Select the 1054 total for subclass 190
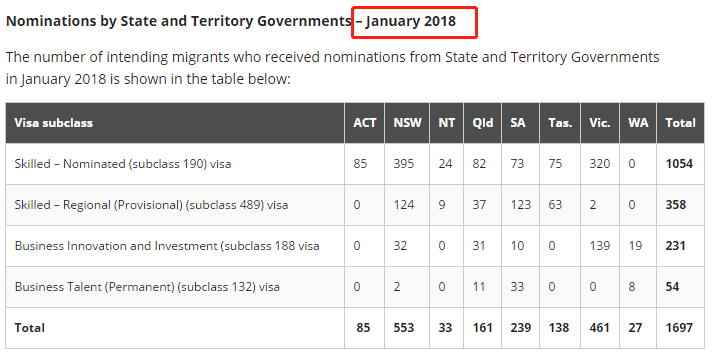This screenshot has width=718, height=364. tap(679, 164)
